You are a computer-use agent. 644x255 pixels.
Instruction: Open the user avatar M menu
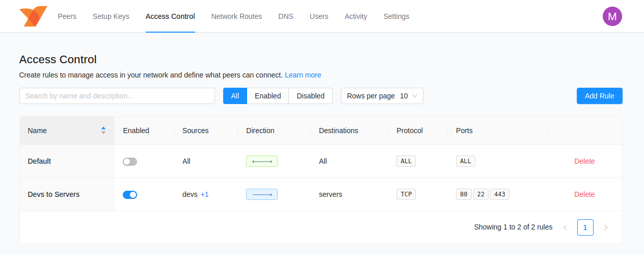[x=612, y=16]
